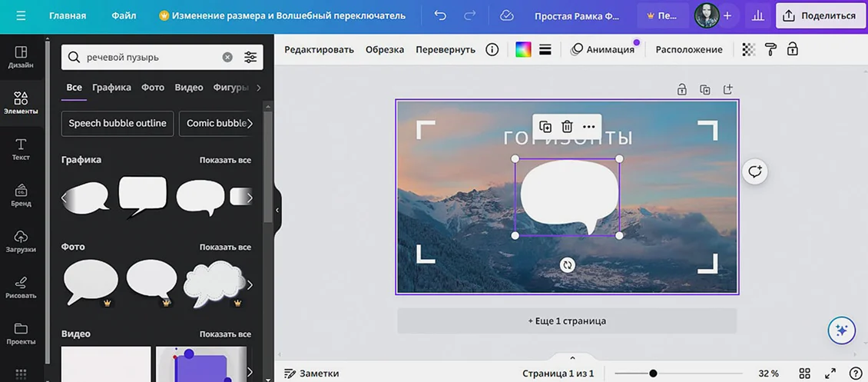
Task: Open the 32 % zoom level dropdown
Action: (768, 373)
